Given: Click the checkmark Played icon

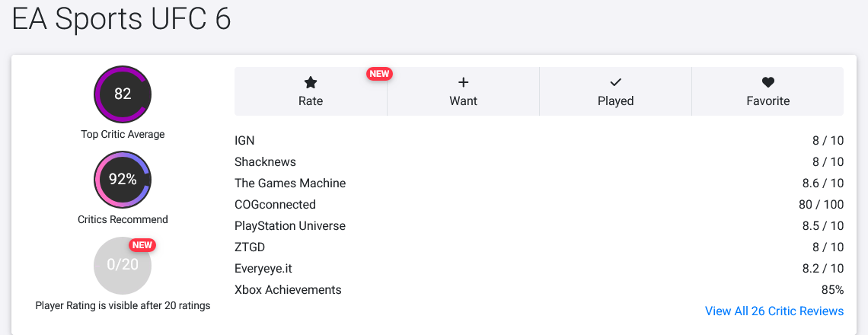Looking at the screenshot, I should tap(615, 82).
